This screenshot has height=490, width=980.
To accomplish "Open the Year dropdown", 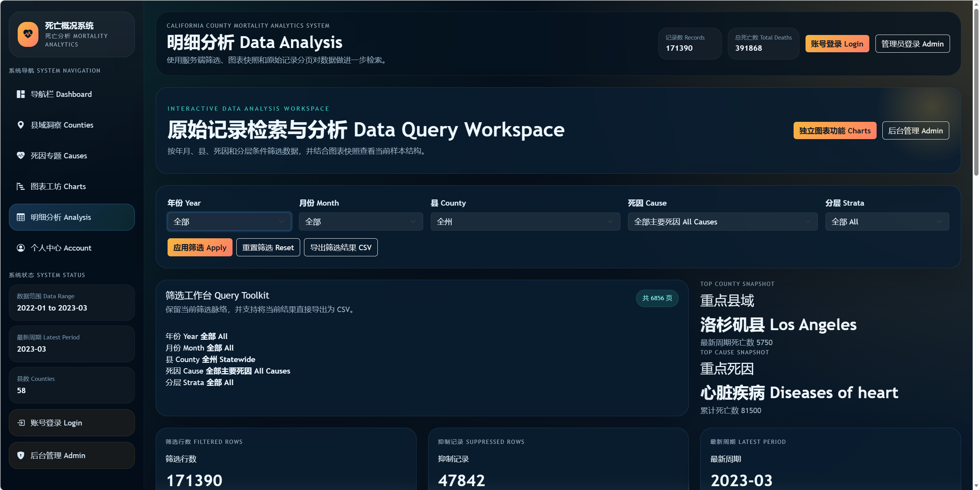I will [229, 222].
